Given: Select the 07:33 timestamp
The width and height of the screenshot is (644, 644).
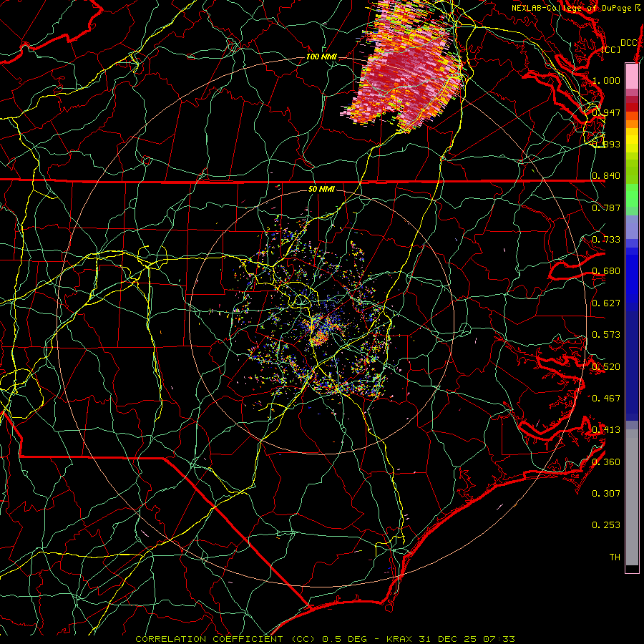Looking at the screenshot, I should point(500,639).
